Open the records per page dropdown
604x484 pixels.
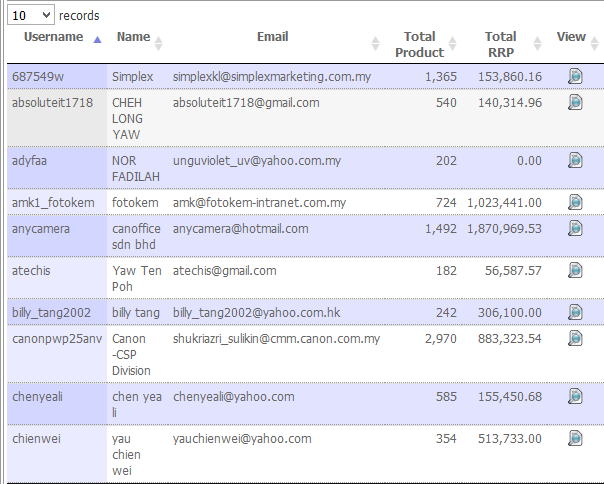click(x=33, y=15)
